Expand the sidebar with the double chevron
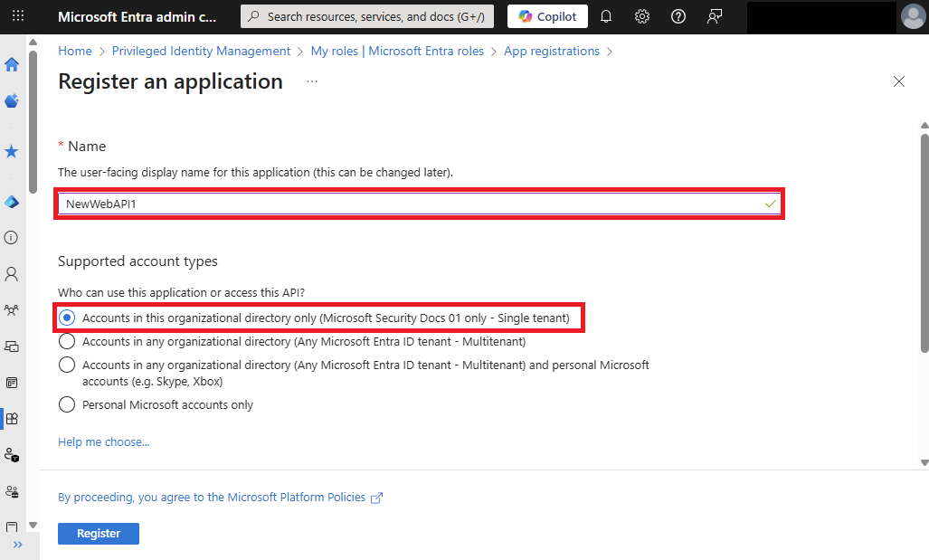This screenshot has height=560, width=929. [18, 545]
